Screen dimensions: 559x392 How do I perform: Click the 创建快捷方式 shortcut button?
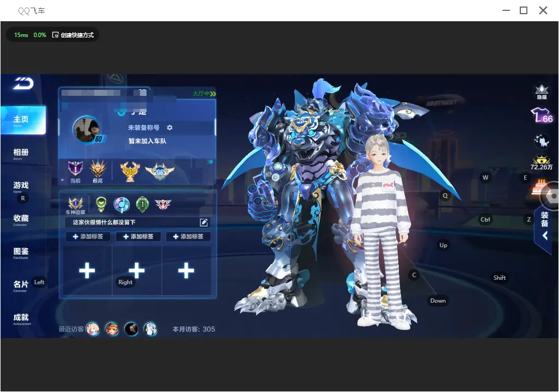tap(72, 35)
